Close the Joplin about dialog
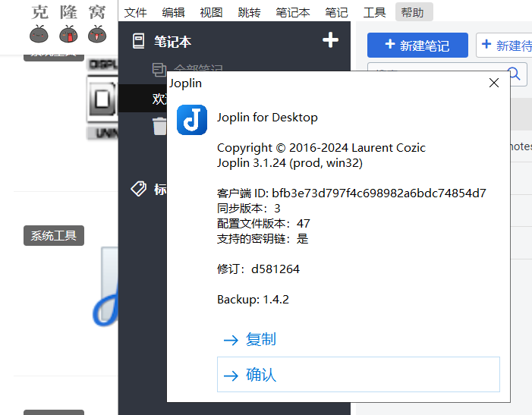The height and width of the screenshot is (415, 532). 493,83
